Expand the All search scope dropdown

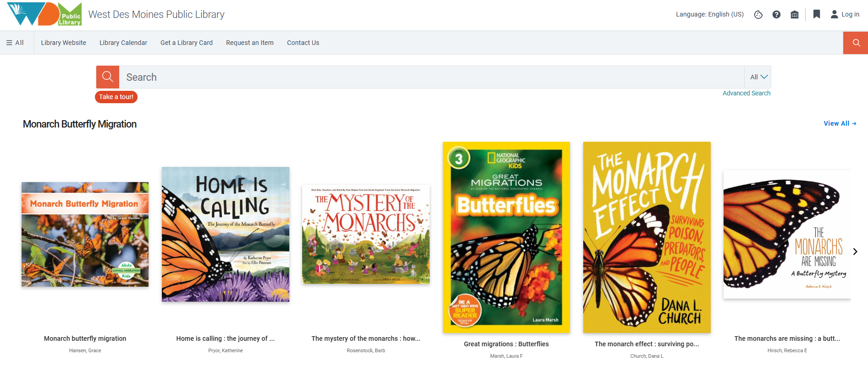point(758,77)
